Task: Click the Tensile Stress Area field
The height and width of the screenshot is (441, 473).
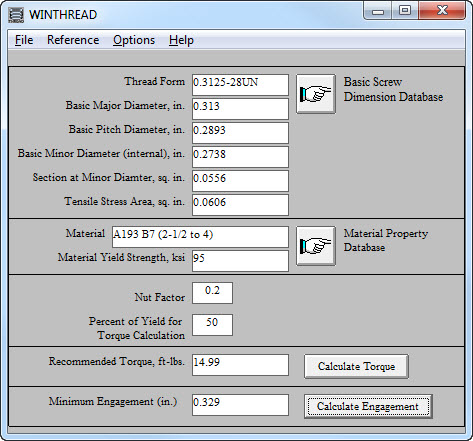Action: click(x=240, y=205)
